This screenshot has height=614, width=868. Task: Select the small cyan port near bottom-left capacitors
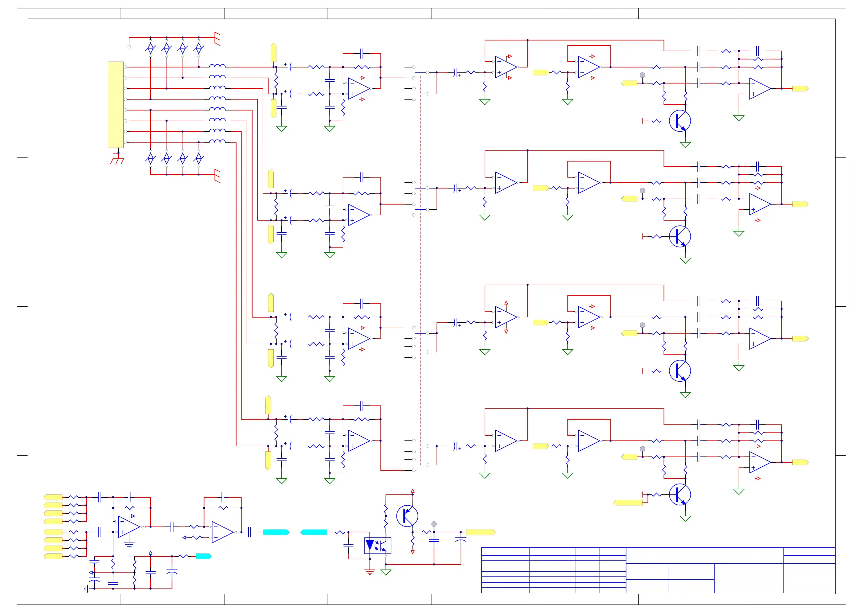(204, 556)
